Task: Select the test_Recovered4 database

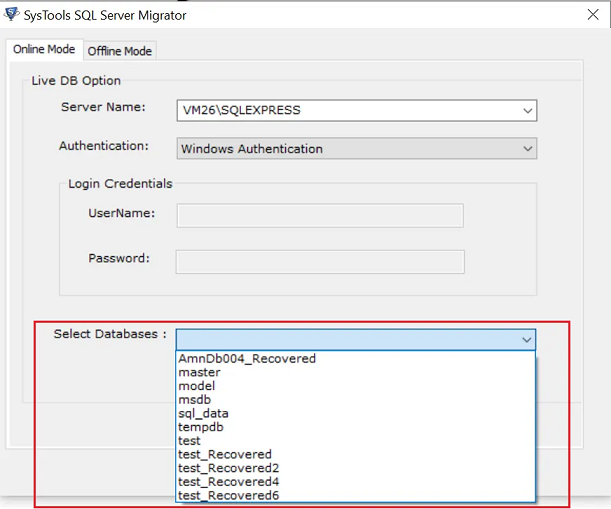Action: [x=356, y=482]
